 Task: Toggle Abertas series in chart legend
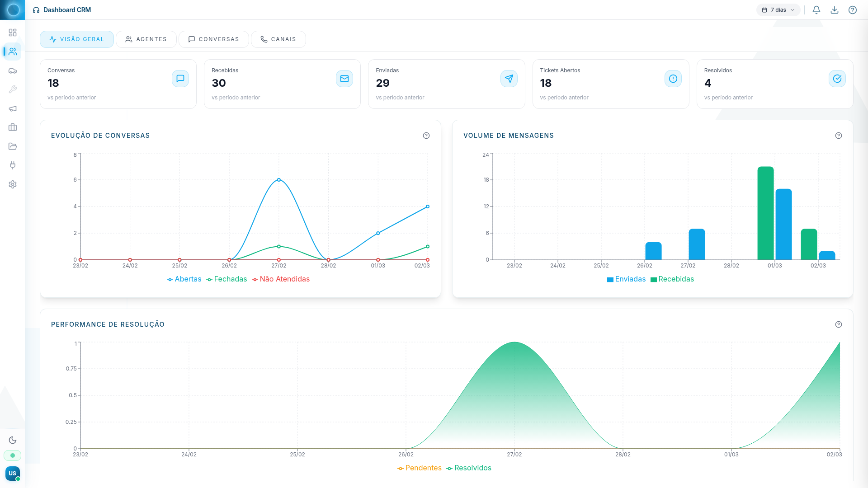coord(184,279)
